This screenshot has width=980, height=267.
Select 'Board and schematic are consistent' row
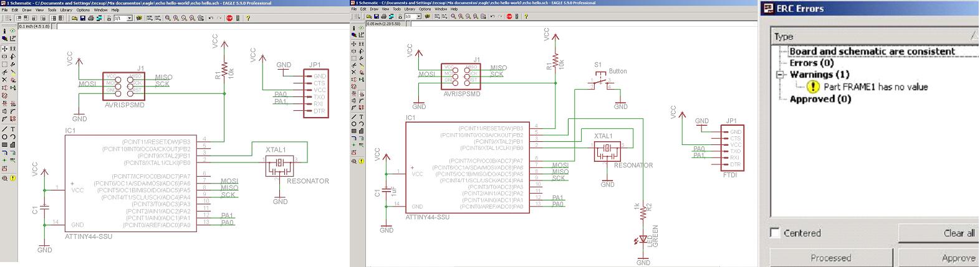click(872, 51)
